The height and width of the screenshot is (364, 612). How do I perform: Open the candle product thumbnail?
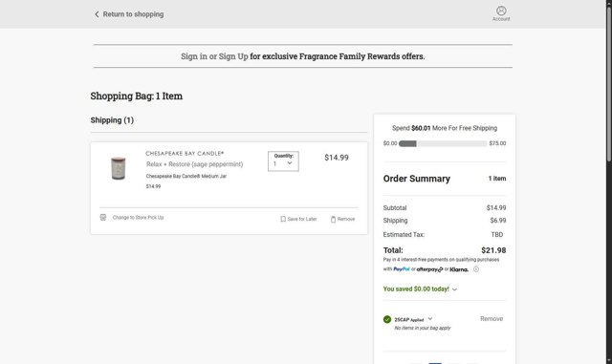point(118,168)
